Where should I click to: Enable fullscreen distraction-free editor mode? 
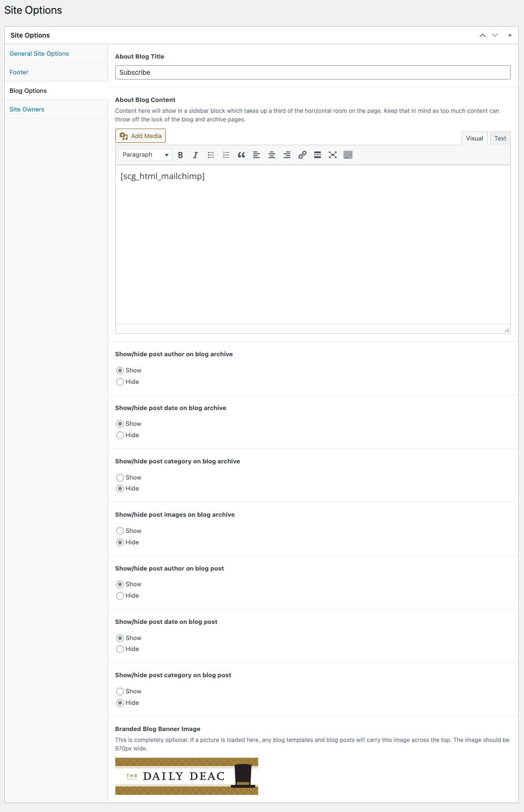click(333, 155)
